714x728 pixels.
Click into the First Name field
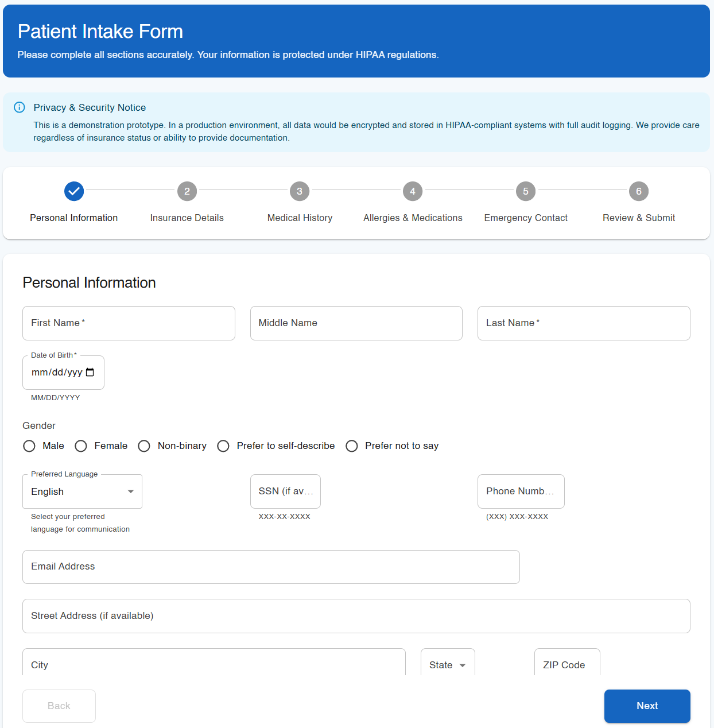(x=129, y=323)
